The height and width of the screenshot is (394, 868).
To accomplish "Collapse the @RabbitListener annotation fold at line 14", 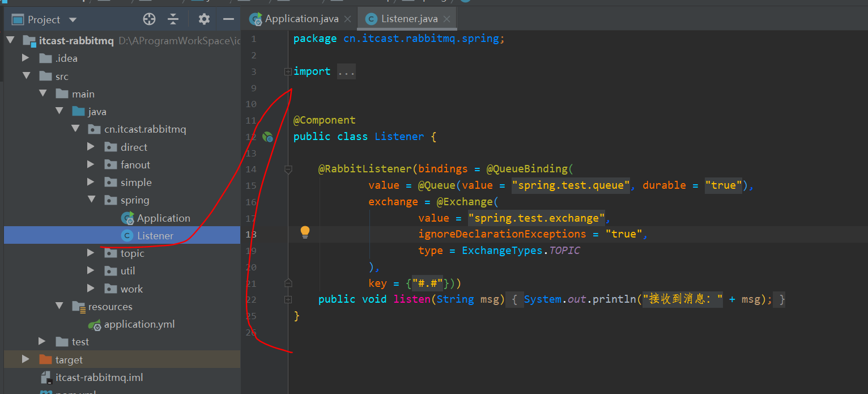I will (x=288, y=169).
